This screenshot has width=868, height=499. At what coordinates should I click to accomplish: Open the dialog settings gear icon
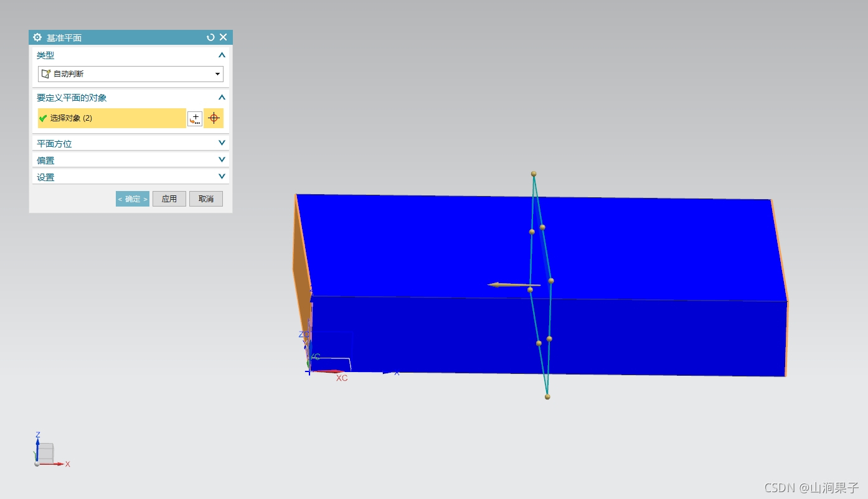(x=37, y=37)
